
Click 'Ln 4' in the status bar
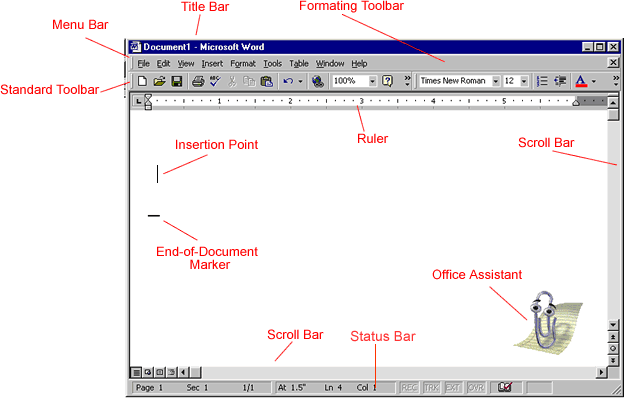(333, 388)
